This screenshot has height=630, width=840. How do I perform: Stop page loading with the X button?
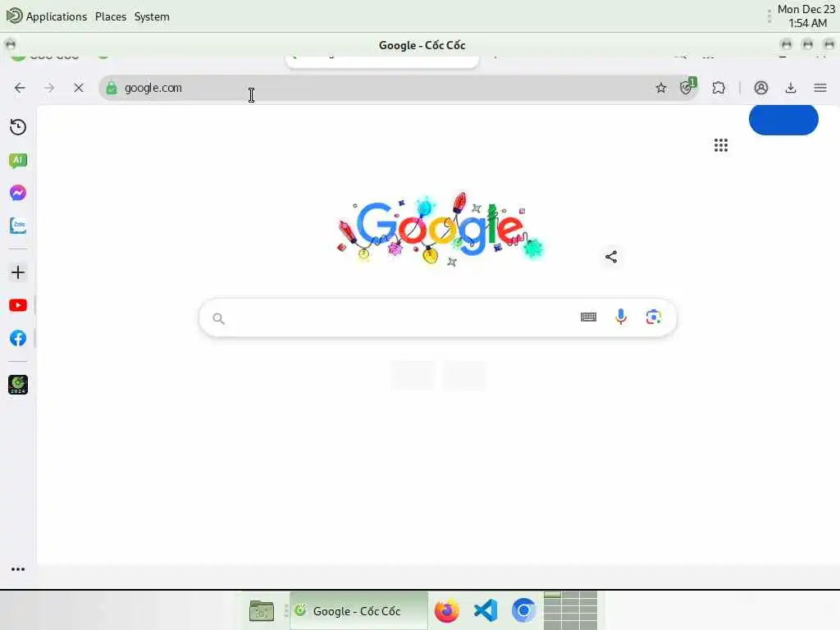78,88
